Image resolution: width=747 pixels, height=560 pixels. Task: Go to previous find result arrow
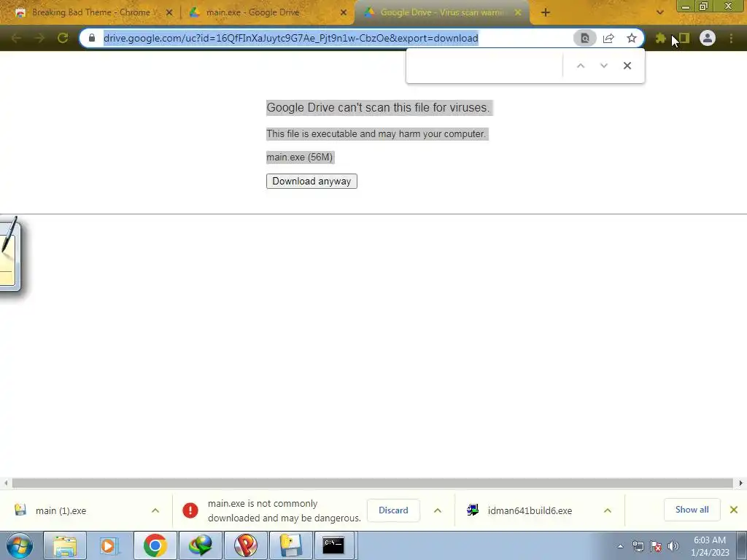(x=580, y=66)
